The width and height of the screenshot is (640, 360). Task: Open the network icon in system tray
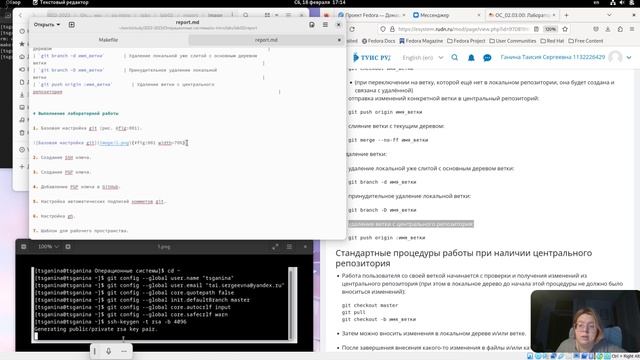click(x=613, y=2)
